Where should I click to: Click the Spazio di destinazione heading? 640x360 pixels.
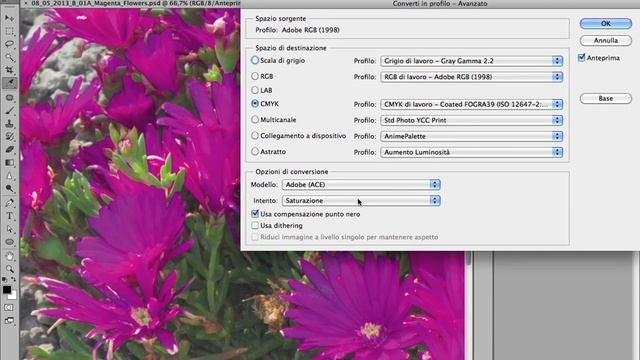291,48
